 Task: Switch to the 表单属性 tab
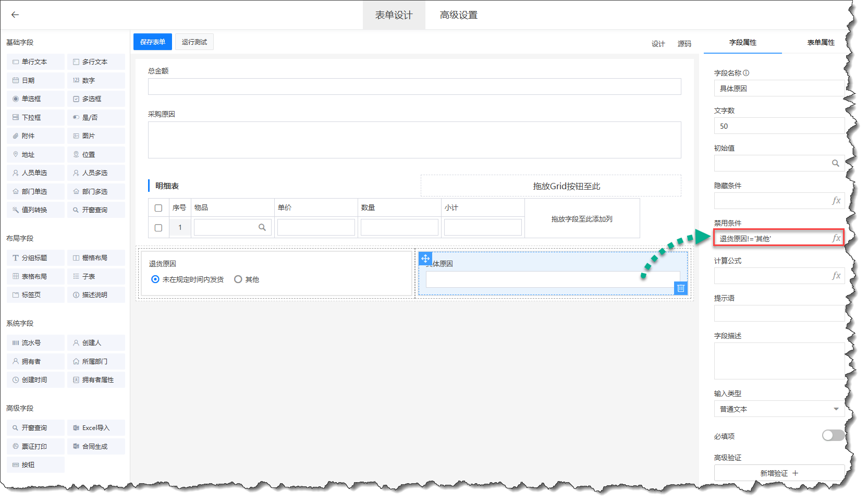[821, 43]
